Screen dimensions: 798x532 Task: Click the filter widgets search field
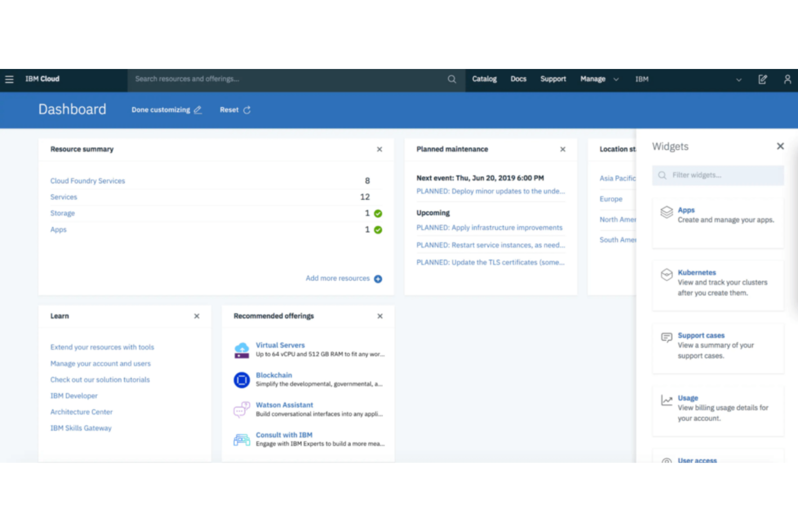point(718,175)
